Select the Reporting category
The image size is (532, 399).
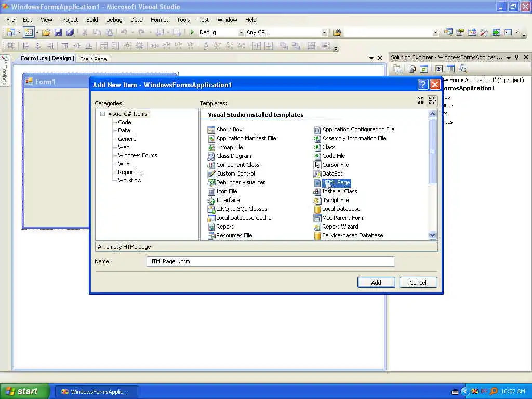[130, 172]
